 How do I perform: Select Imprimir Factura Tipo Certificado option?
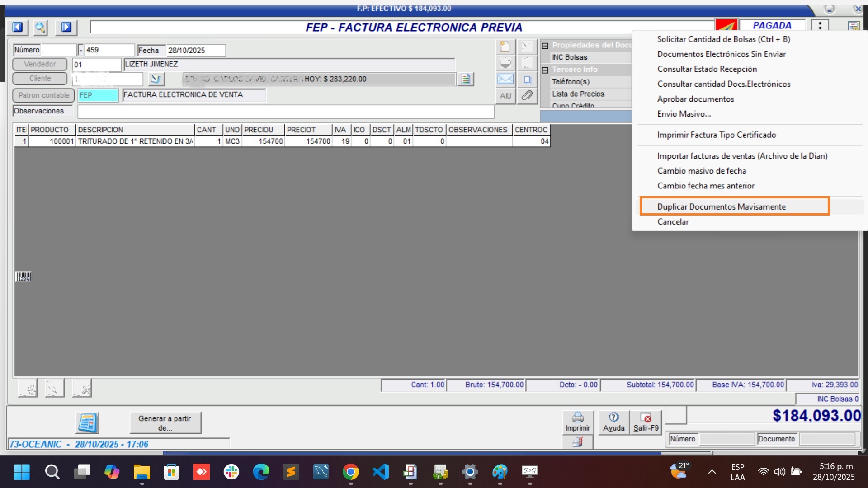pos(716,135)
